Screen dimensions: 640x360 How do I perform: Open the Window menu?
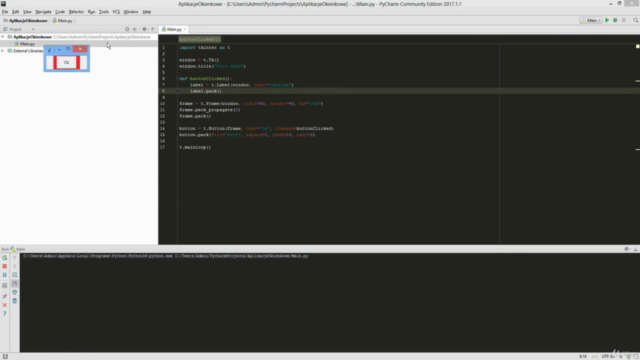click(x=131, y=12)
